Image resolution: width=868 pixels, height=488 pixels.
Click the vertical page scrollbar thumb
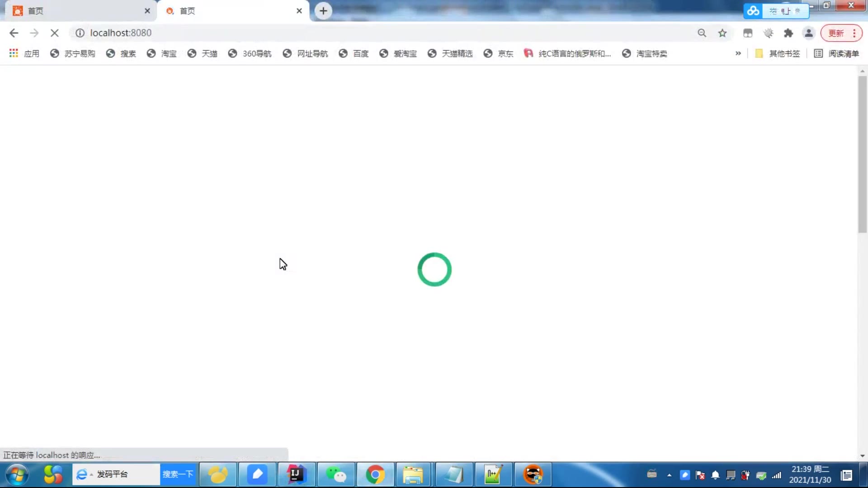tap(862, 154)
